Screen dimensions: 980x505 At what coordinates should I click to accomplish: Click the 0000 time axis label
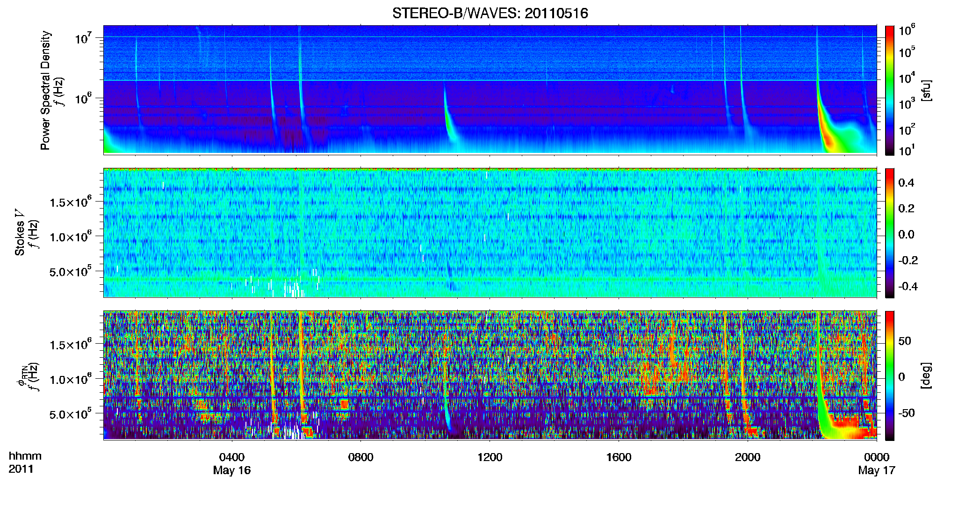point(877,457)
